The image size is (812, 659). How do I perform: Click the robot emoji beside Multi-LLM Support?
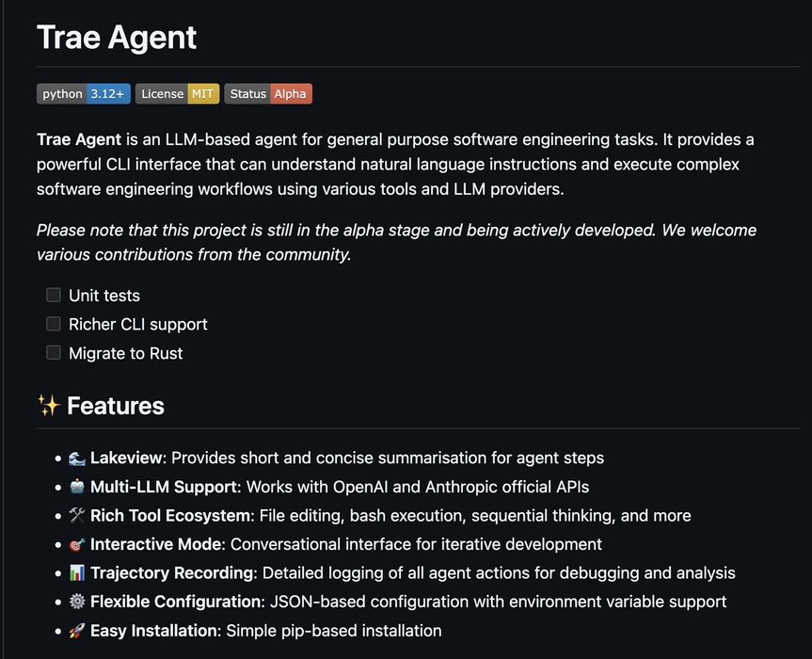point(77,487)
